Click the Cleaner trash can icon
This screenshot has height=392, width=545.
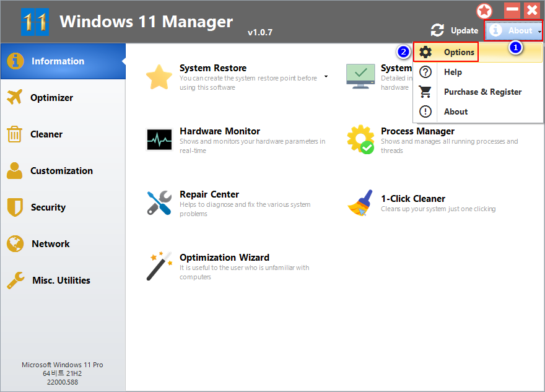[x=15, y=134]
